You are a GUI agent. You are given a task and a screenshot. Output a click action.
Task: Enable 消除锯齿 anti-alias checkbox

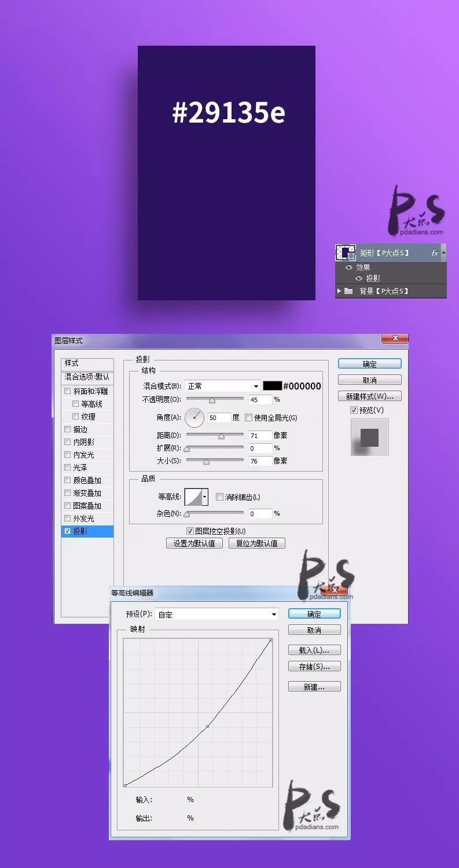[219, 497]
